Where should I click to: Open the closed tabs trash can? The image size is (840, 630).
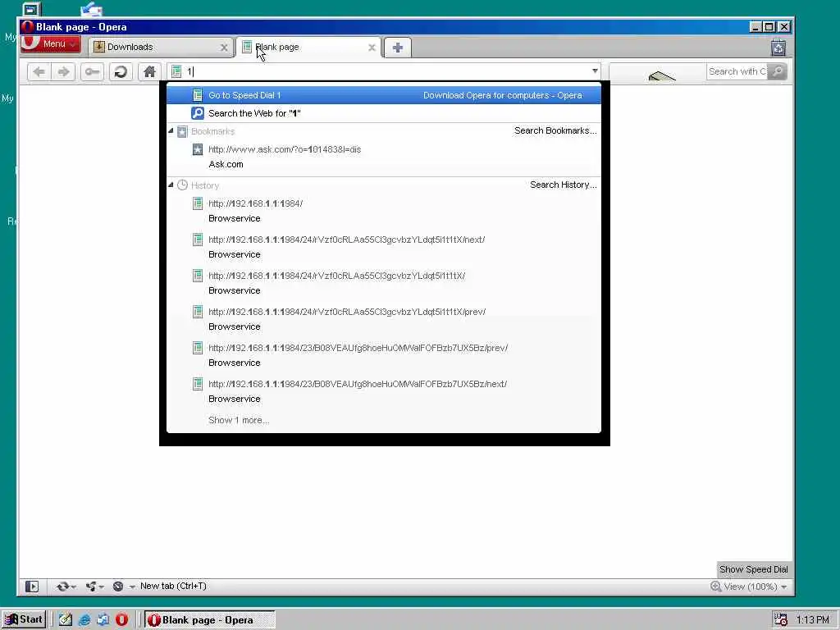pos(778,48)
